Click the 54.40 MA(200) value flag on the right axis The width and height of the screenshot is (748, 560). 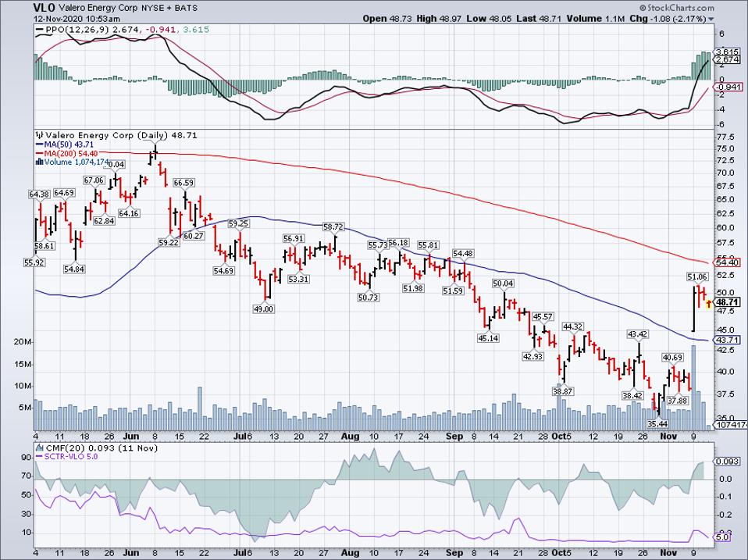[x=727, y=262]
